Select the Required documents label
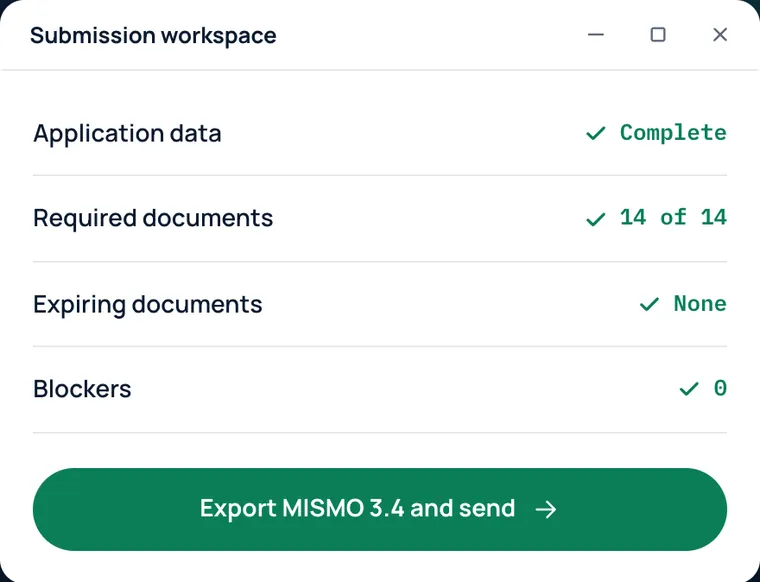760x582 pixels. tap(153, 218)
